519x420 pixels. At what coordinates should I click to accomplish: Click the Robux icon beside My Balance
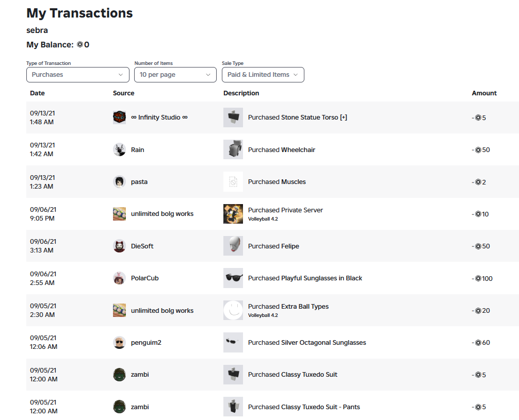[x=80, y=45]
